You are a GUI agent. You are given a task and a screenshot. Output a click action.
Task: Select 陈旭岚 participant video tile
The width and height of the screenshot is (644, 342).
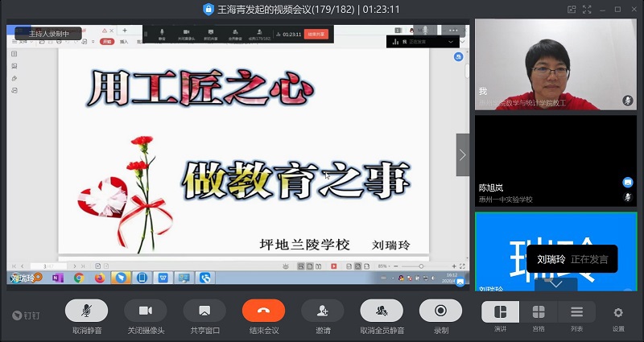554,159
